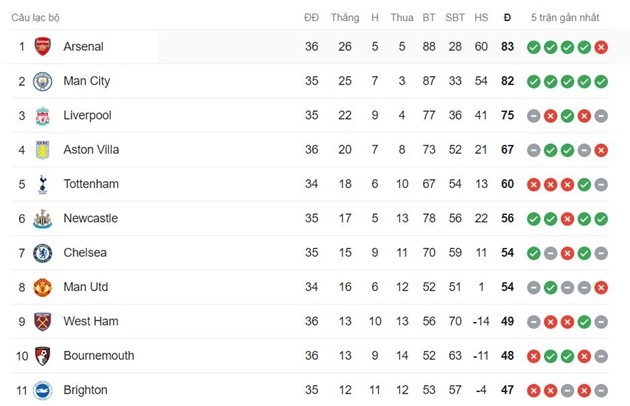Click the Arsenal club crest
630x406 pixels.
(x=42, y=47)
